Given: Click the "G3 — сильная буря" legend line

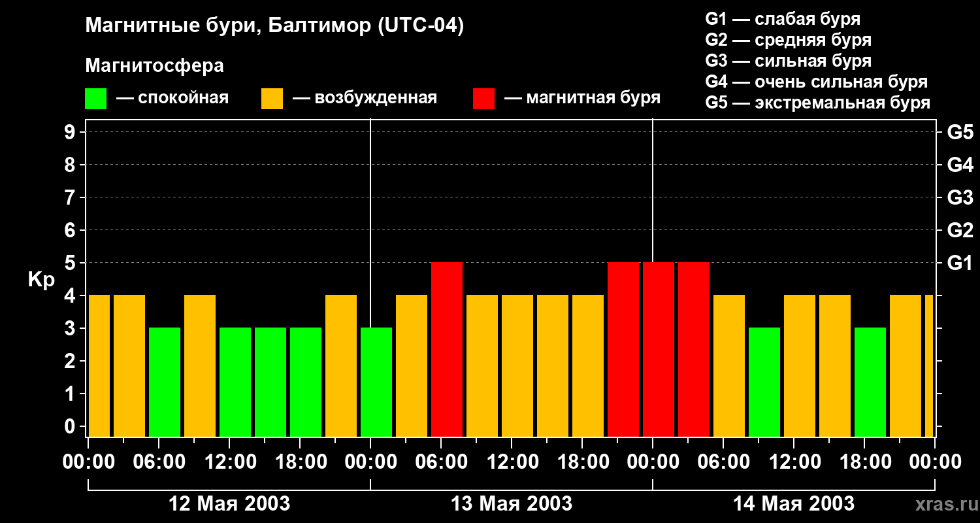Looking at the screenshot, I should (x=788, y=61).
